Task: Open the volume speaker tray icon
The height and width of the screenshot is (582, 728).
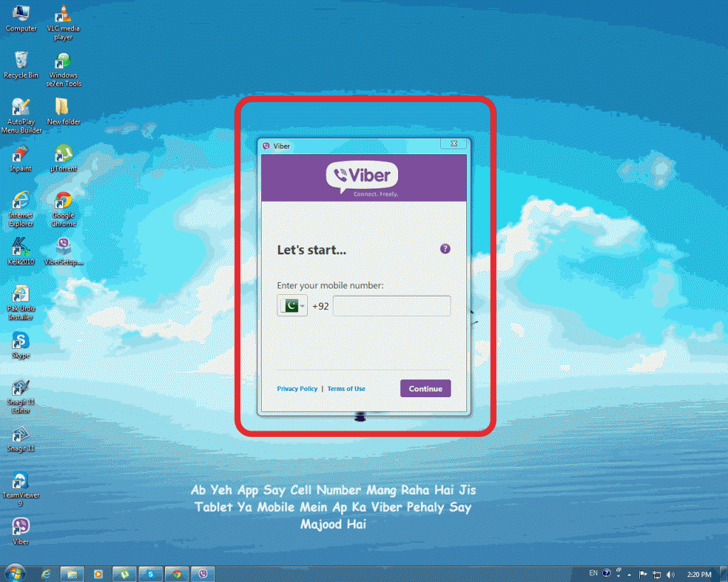Action: click(x=670, y=575)
